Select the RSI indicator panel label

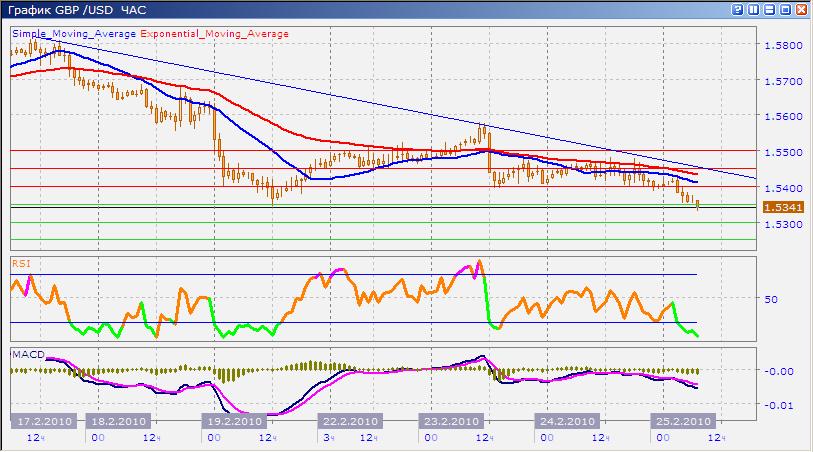[x=21, y=263]
